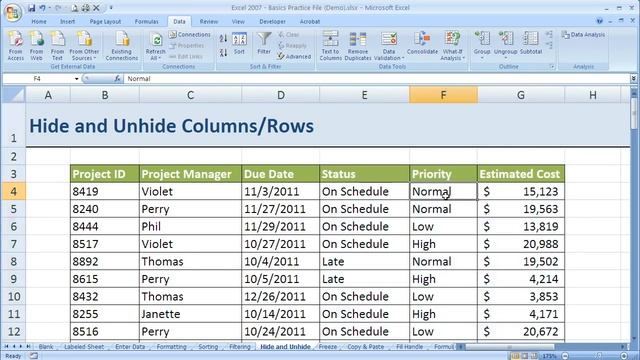The image size is (640, 360).
Task: Click macro record icon in status bar
Action: 33,356
